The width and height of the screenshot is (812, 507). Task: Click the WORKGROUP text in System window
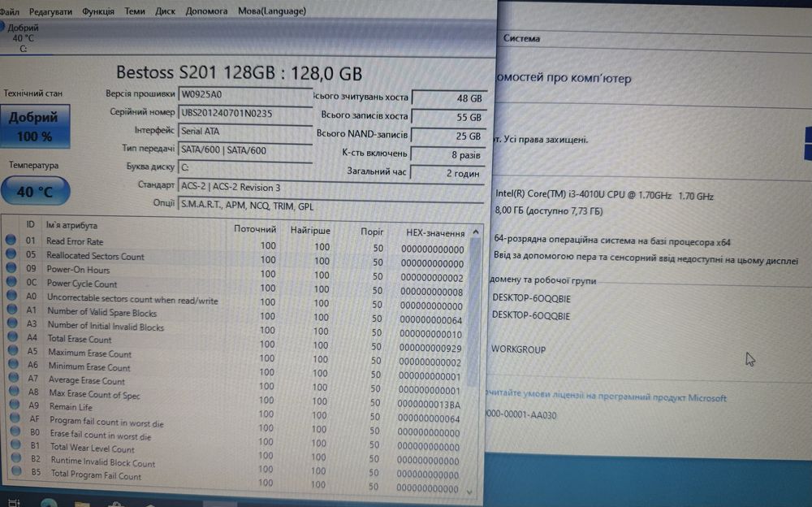[518, 349]
